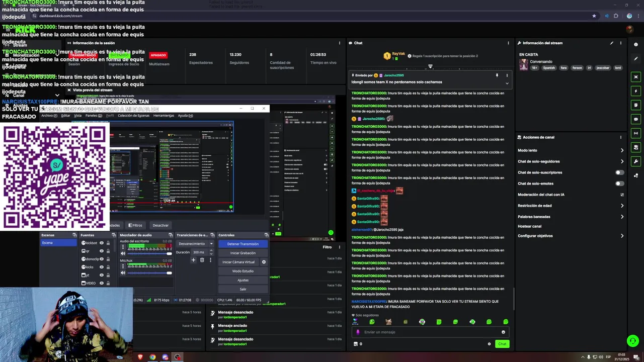This screenshot has width=644, height=362.
Task: Click the green headset support button
Action: click(633, 341)
